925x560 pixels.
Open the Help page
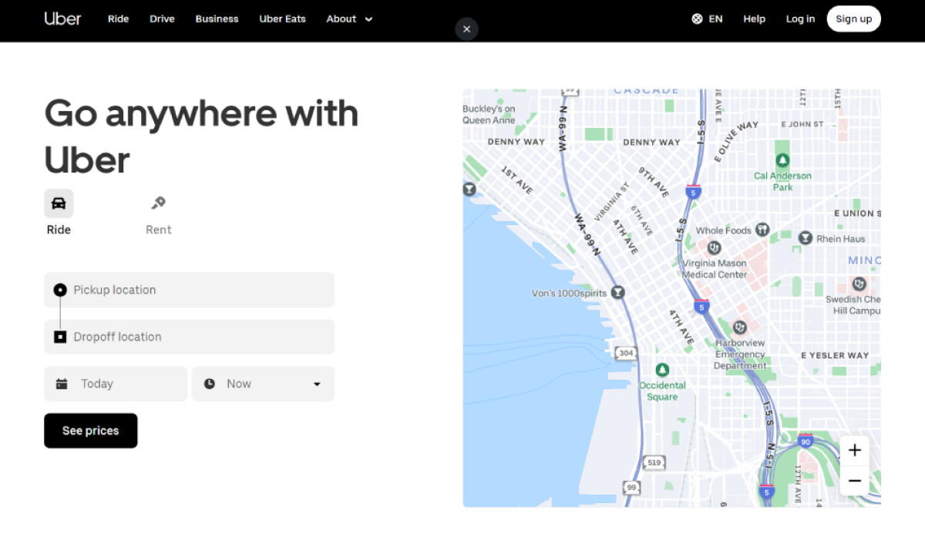coord(754,18)
